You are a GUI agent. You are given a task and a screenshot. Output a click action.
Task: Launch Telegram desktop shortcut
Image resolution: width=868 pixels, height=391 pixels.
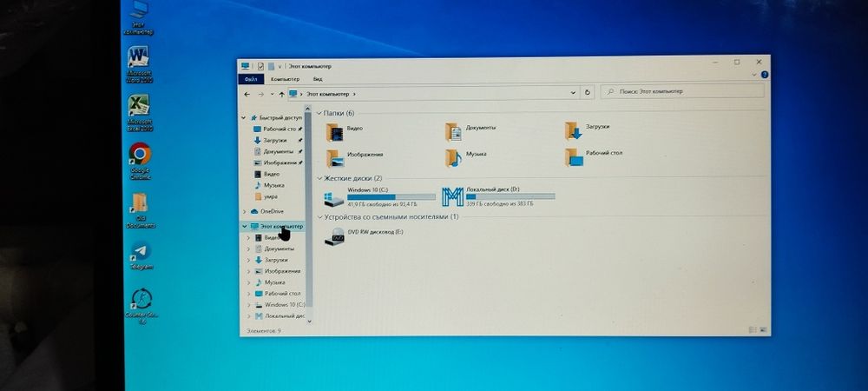tap(141, 255)
